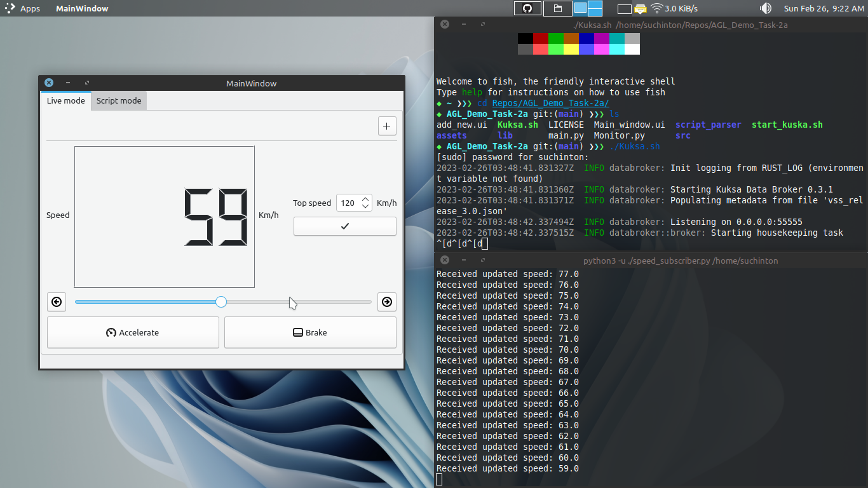Click the Accelerate button
This screenshot has width=868, height=488.
(x=133, y=332)
